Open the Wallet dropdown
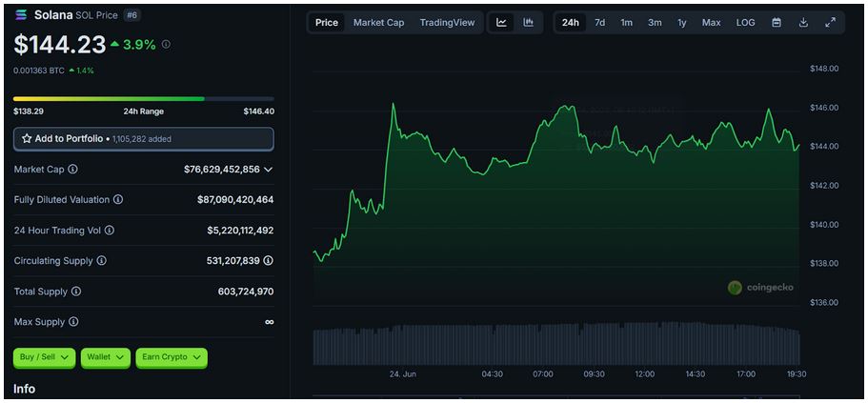Screen dimensions: 868x403 pos(106,357)
